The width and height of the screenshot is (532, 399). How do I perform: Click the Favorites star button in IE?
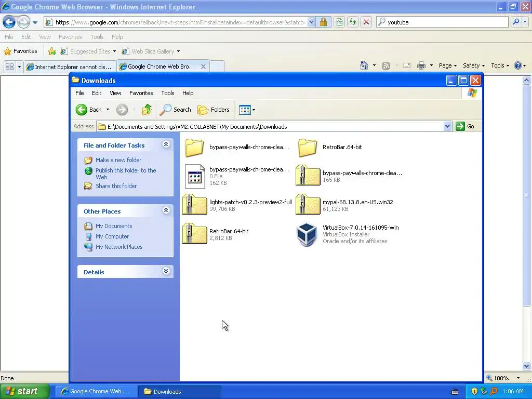pyautogui.click(x=20, y=51)
